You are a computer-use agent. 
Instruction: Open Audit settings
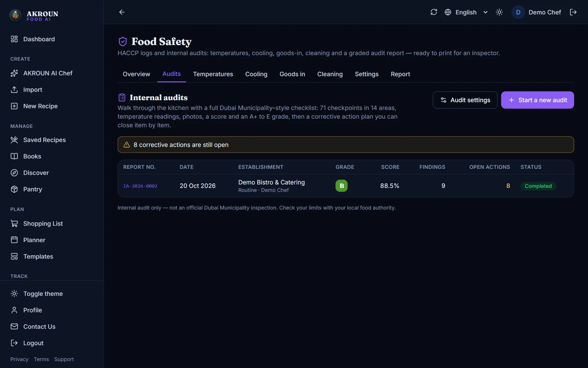tap(465, 100)
